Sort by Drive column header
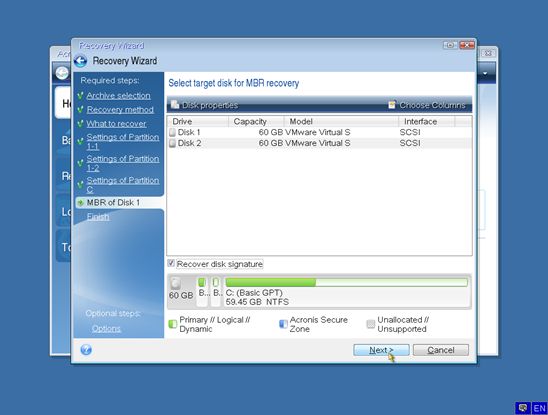The image size is (548, 415). [198, 121]
